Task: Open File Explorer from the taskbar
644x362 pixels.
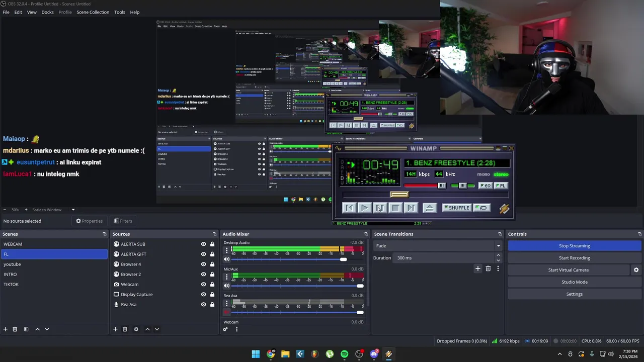Action: [x=285, y=354]
